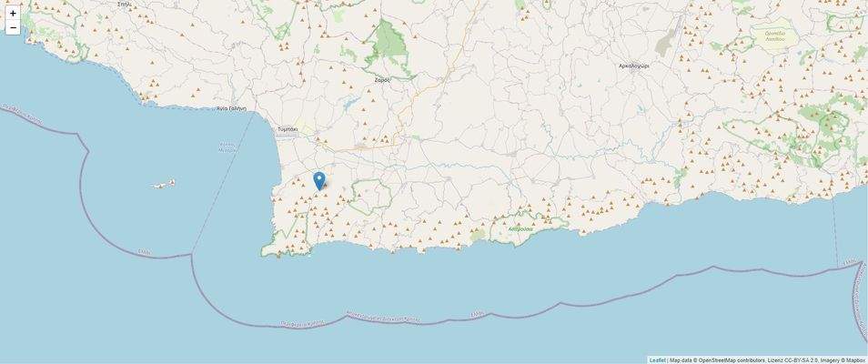Click the small islands west of Τυμπάκι
868x364 pixels.
point(164,184)
